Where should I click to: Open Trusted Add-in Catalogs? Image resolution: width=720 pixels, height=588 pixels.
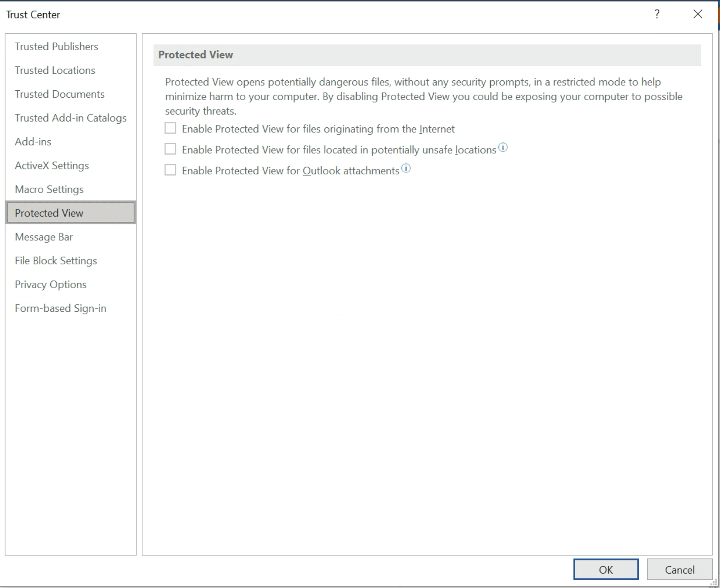[71, 118]
